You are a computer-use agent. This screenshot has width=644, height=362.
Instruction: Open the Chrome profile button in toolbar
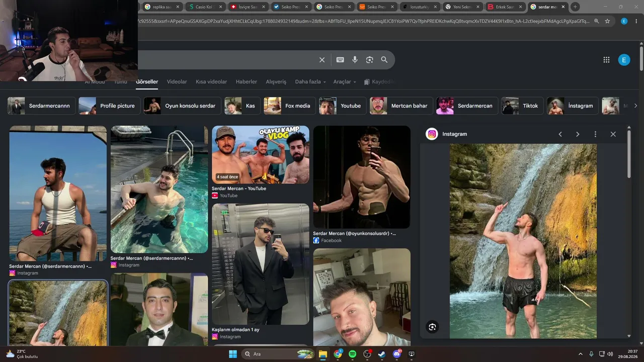(x=624, y=21)
